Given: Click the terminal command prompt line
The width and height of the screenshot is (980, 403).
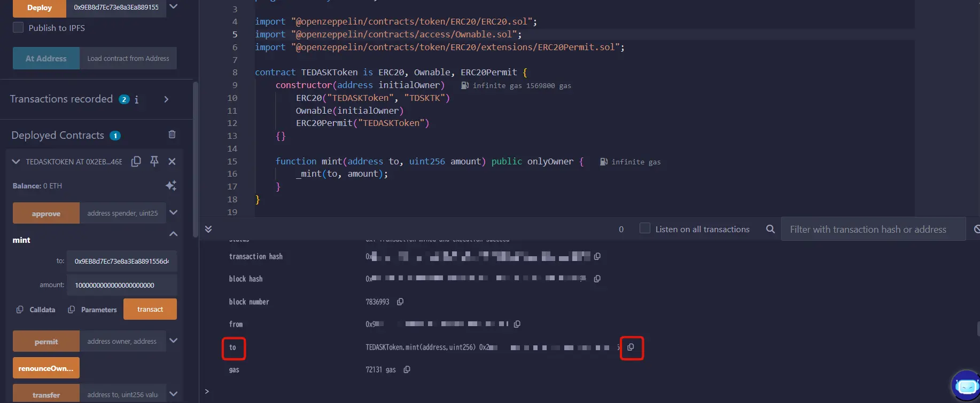Looking at the screenshot, I should pyautogui.click(x=588, y=391).
